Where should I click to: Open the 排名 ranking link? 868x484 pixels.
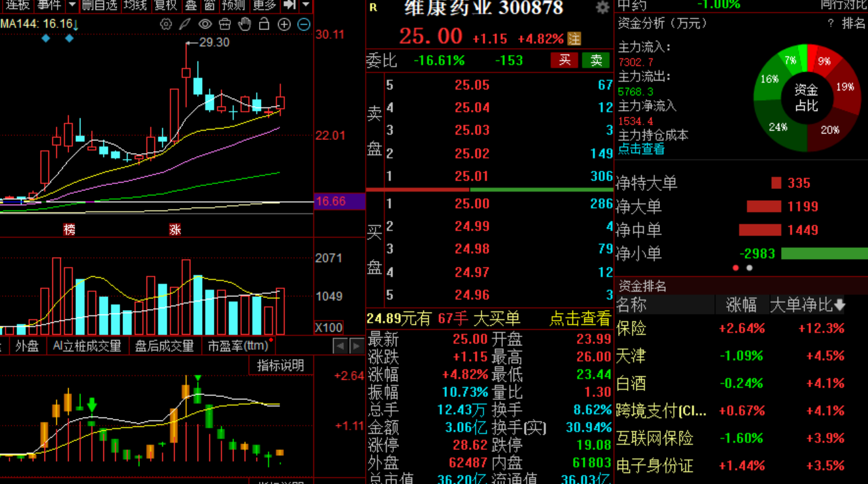pos(854,24)
